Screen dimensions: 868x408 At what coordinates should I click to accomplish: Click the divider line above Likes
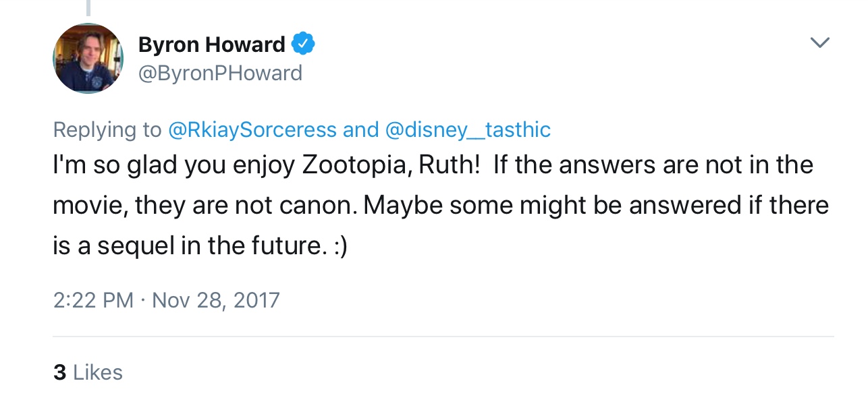(443, 336)
